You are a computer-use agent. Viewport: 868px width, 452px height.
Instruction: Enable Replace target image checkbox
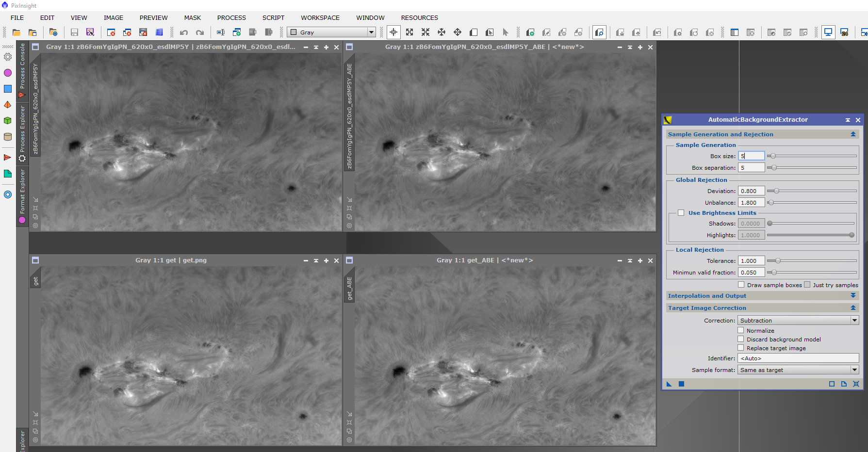741,348
